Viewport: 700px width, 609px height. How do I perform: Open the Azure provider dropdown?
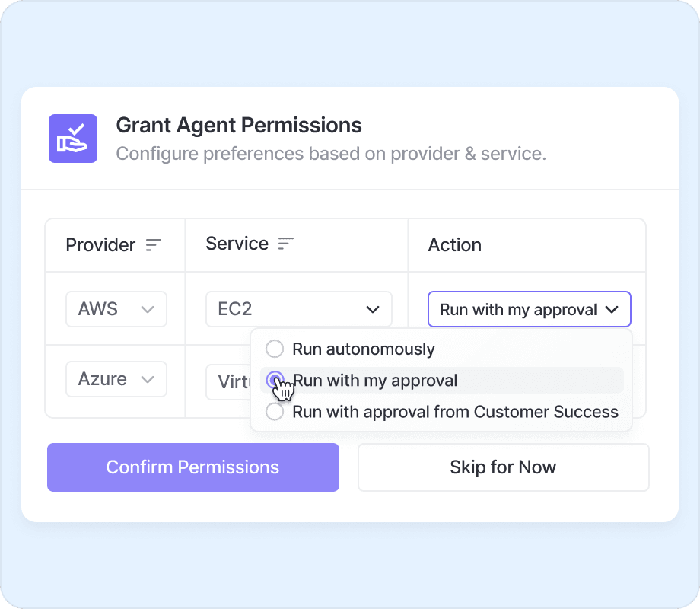click(x=116, y=379)
